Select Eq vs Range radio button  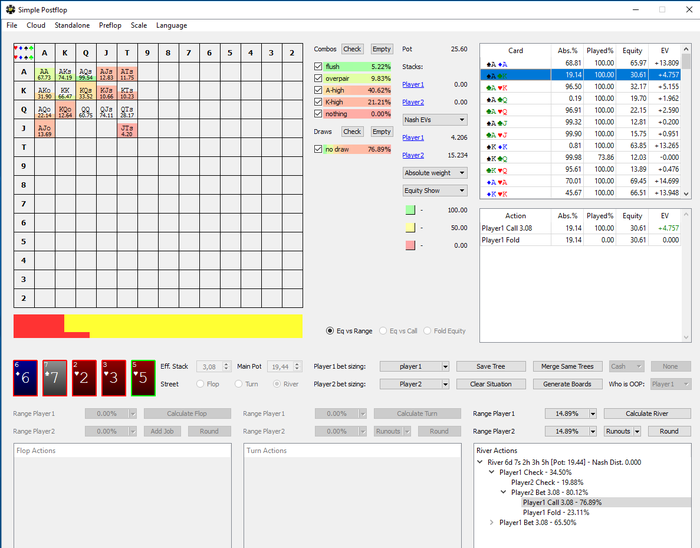[330, 331]
